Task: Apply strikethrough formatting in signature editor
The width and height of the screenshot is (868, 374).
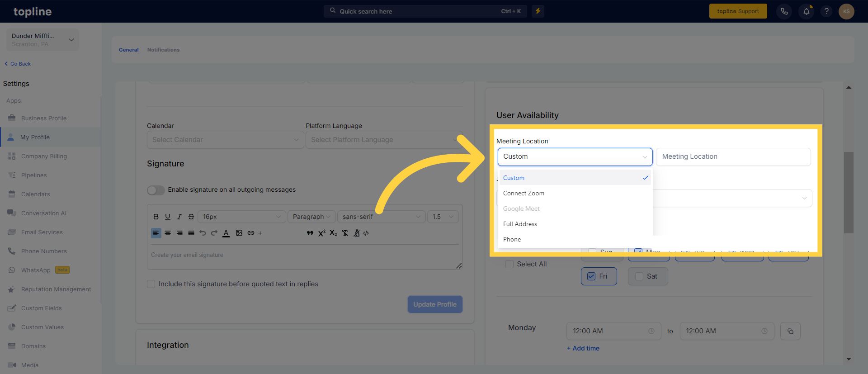Action: coord(191,217)
